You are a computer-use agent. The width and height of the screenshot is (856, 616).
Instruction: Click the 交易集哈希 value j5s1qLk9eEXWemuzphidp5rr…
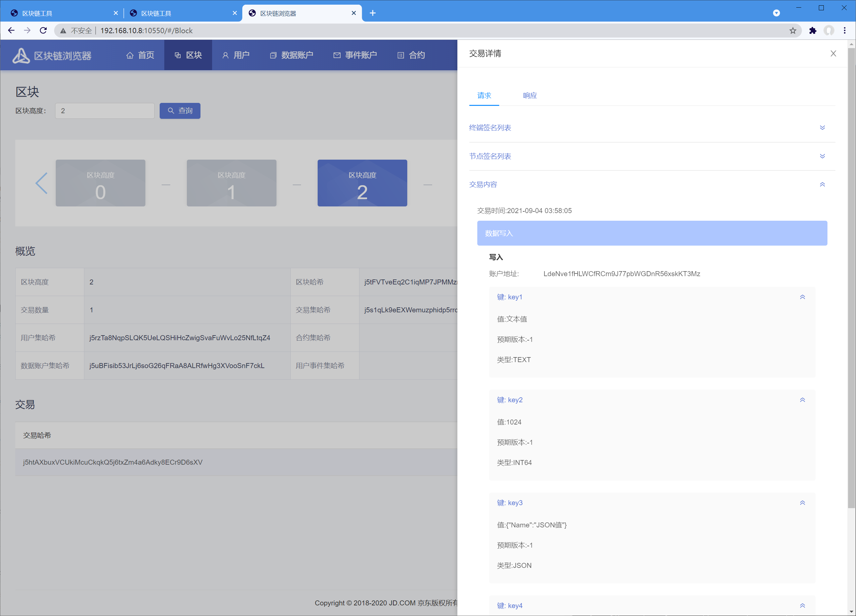410,310
